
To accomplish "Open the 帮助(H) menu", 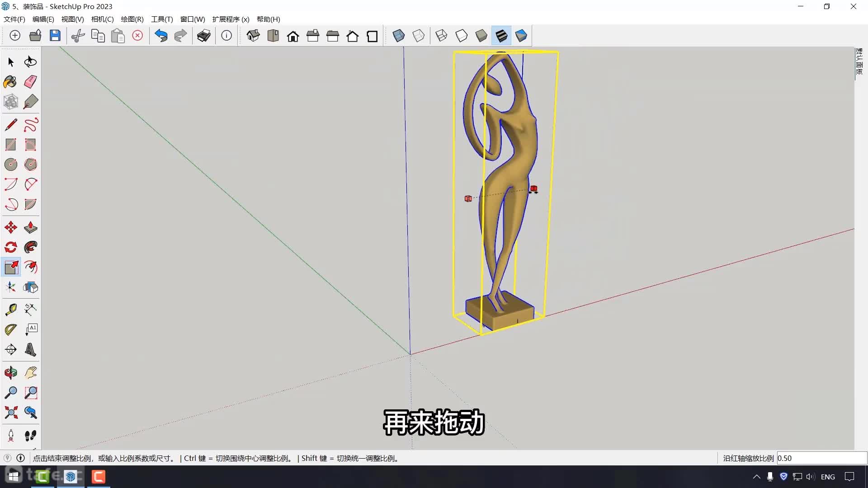I will click(x=269, y=19).
